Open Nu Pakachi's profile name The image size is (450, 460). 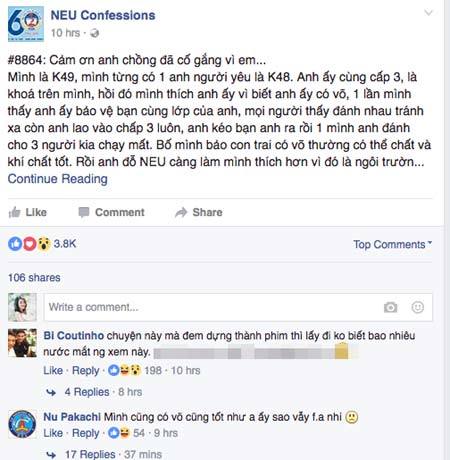pos(72,417)
